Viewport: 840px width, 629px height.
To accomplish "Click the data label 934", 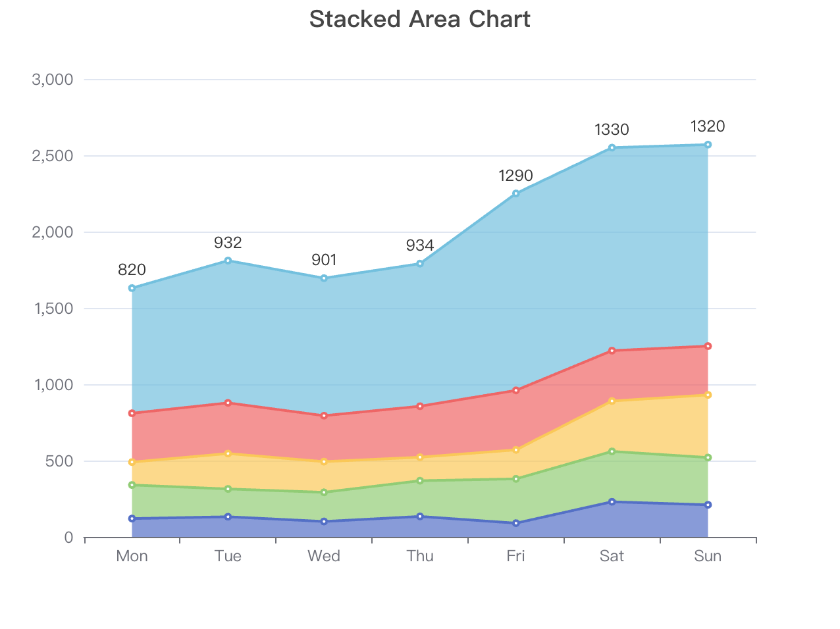I will coord(420,245).
